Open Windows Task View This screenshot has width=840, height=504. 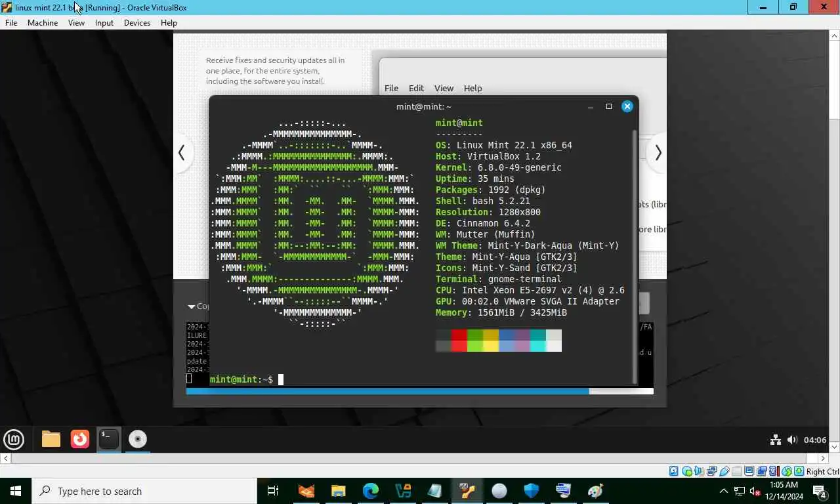273,491
